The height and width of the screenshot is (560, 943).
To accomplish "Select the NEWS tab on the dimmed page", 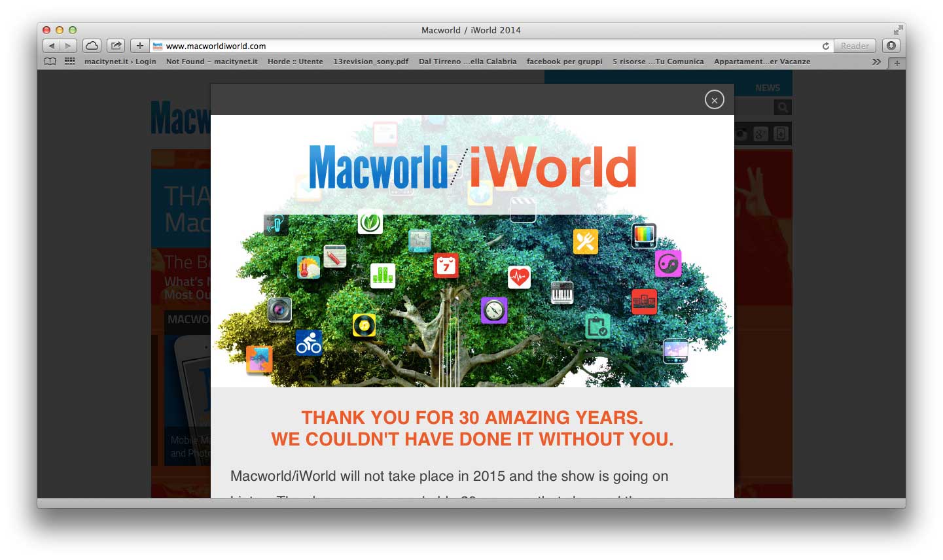I will 768,88.
